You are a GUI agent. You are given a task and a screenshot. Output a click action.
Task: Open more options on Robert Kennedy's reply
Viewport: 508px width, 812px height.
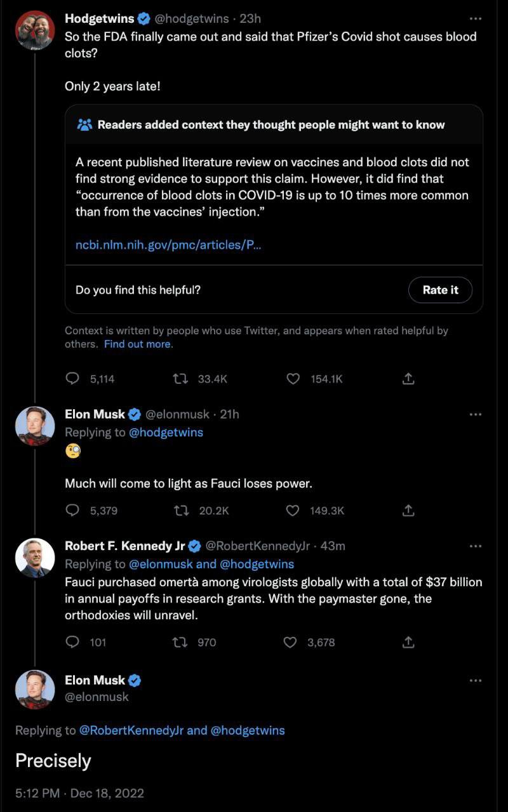(476, 546)
